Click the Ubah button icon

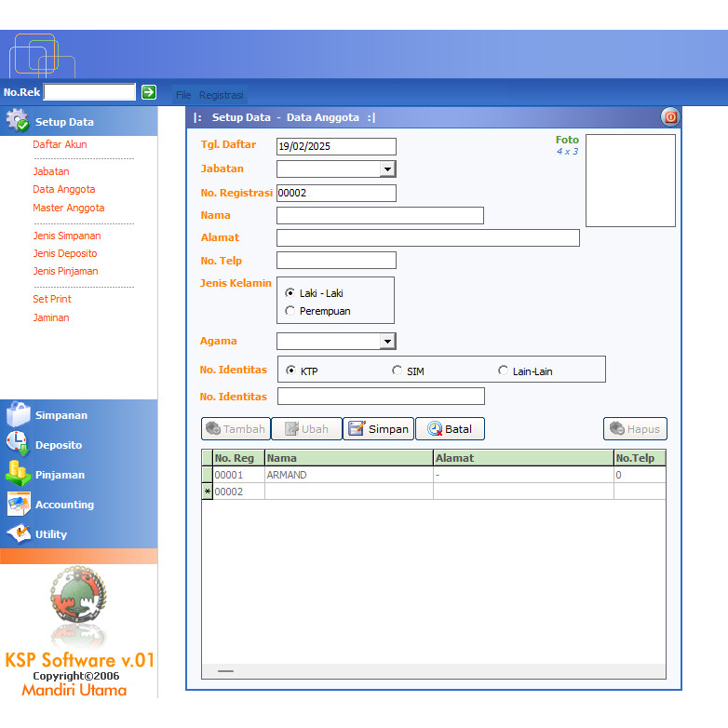tap(291, 428)
